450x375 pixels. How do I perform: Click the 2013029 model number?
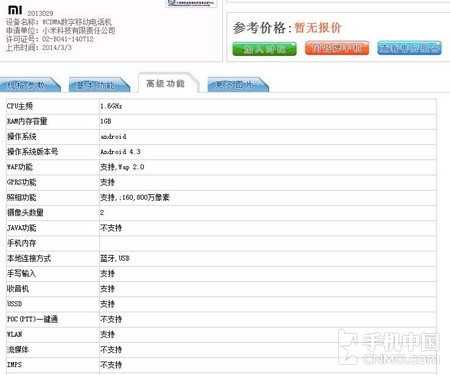tap(40, 13)
